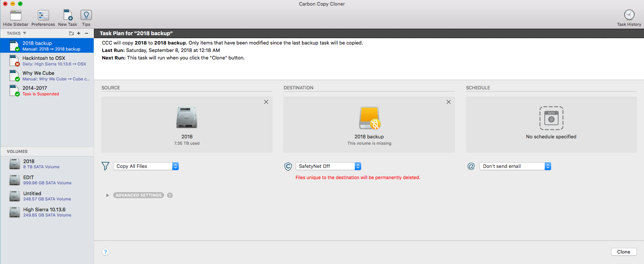Click the High Sierra 10.13.6 volume

(x=47, y=212)
